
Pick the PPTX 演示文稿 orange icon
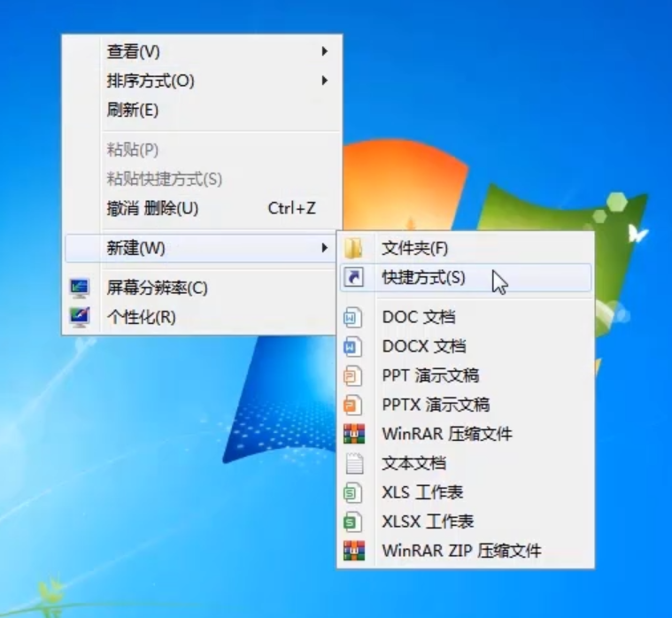pos(353,405)
